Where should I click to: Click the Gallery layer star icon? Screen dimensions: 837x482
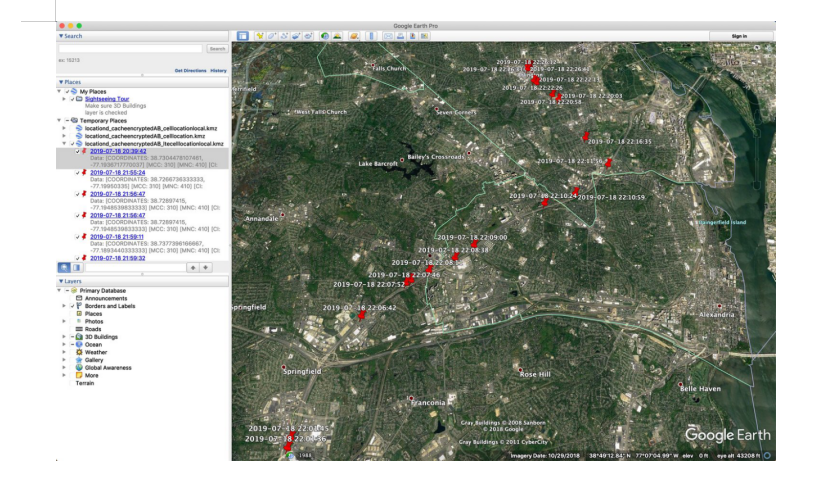[x=79, y=360]
